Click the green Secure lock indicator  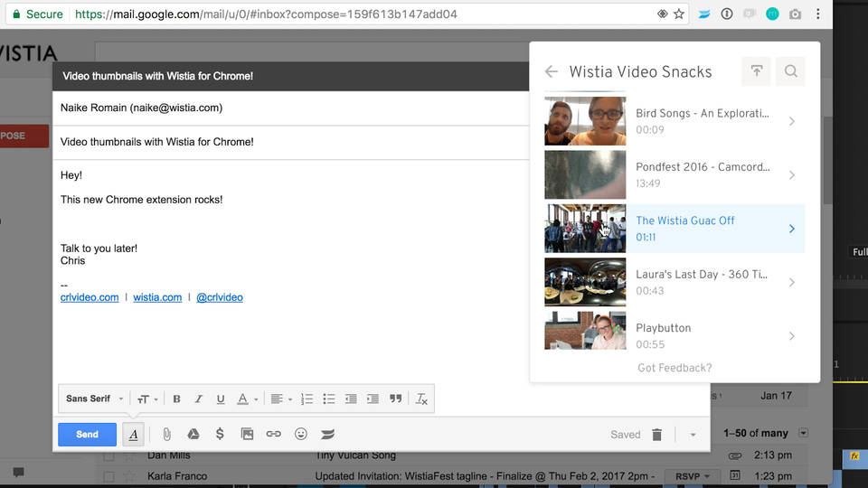[x=38, y=14]
